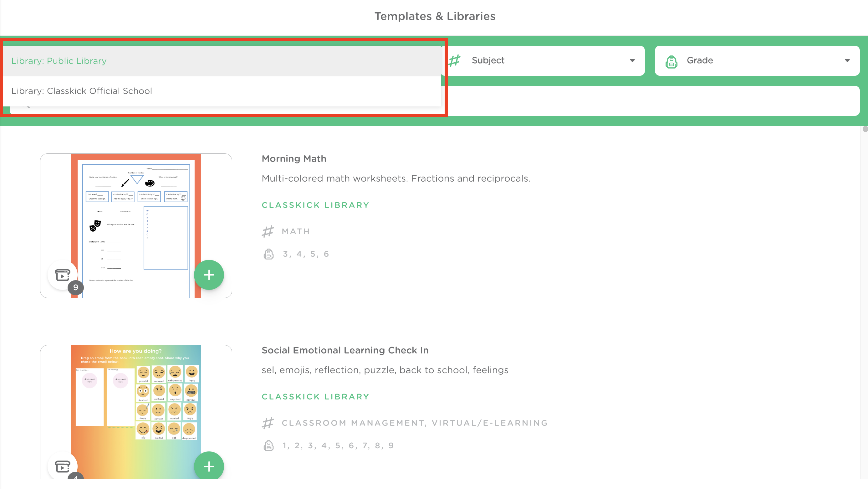Preview Morning Math slides icon
The image size is (868, 489).
click(x=63, y=275)
